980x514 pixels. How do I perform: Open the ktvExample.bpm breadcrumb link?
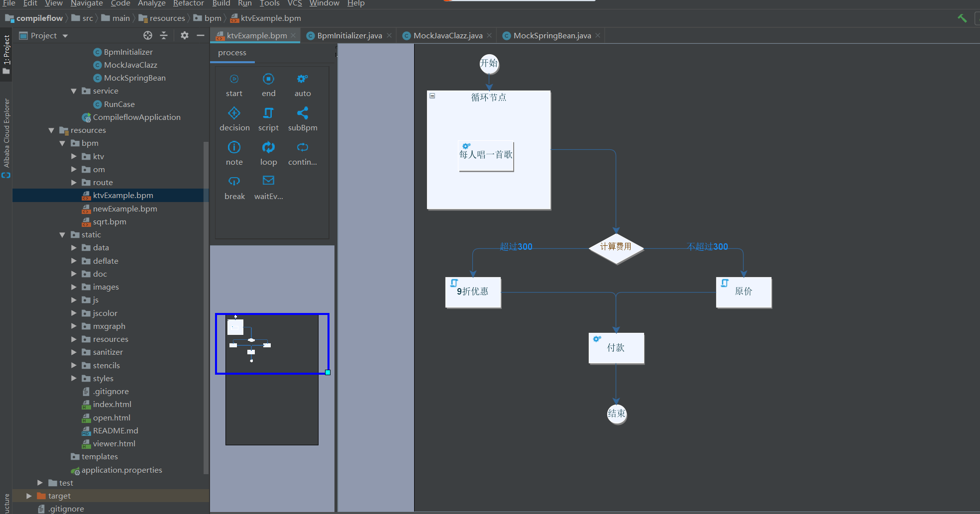[270, 18]
